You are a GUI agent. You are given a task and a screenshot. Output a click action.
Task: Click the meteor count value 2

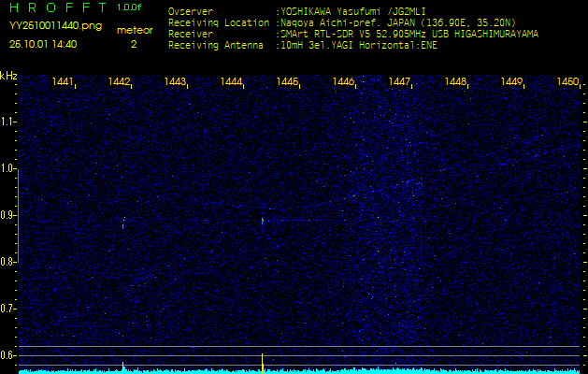[134, 43]
